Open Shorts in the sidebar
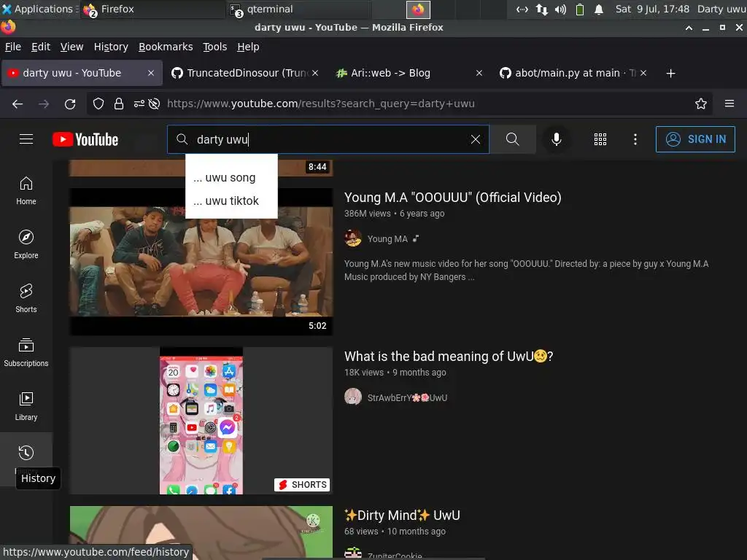 (x=26, y=298)
